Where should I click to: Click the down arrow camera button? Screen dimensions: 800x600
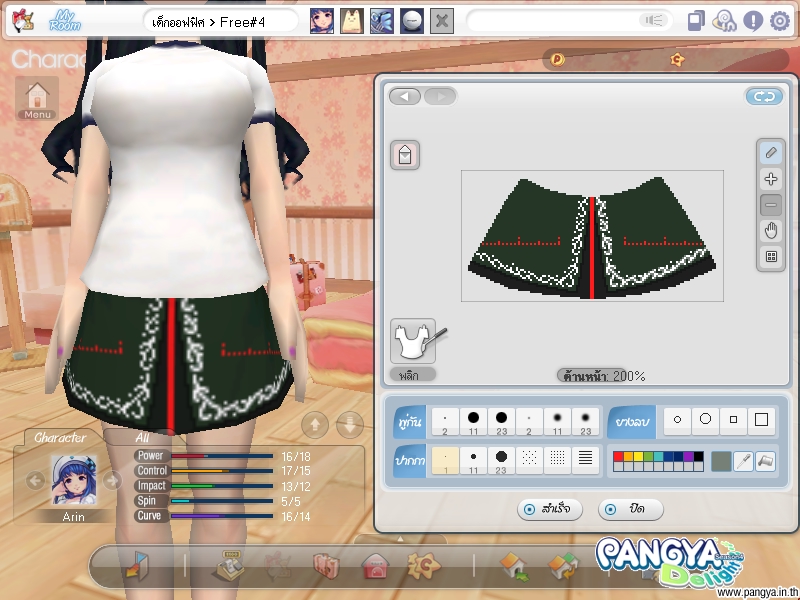coord(350,424)
